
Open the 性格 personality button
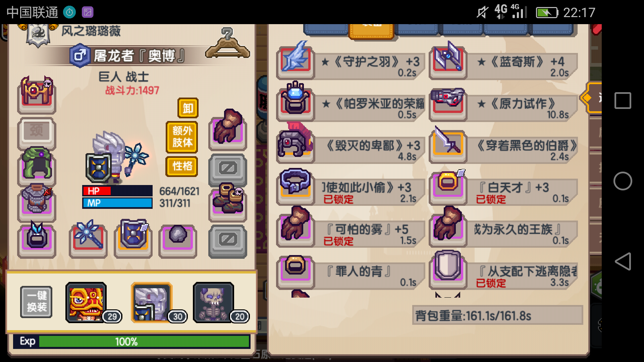(x=182, y=166)
